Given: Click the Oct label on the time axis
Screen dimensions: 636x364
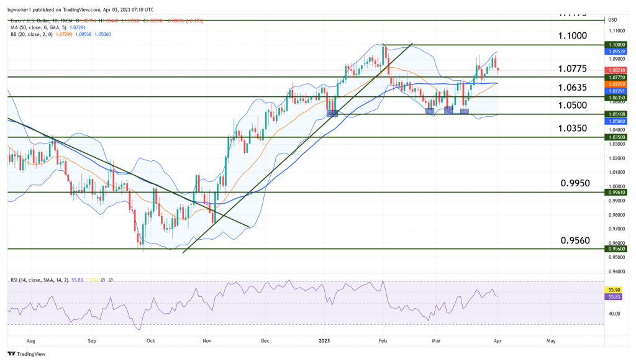Looking at the screenshot, I should tap(150, 340).
